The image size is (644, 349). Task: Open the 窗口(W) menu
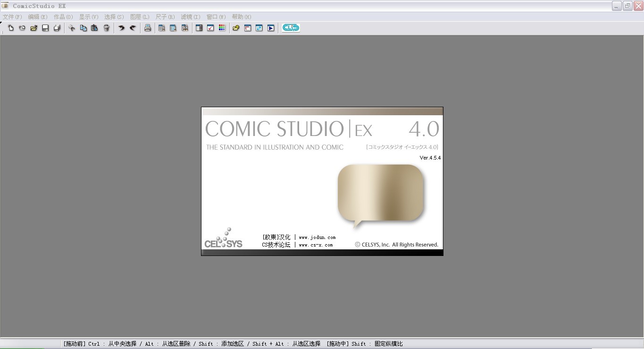pos(216,17)
